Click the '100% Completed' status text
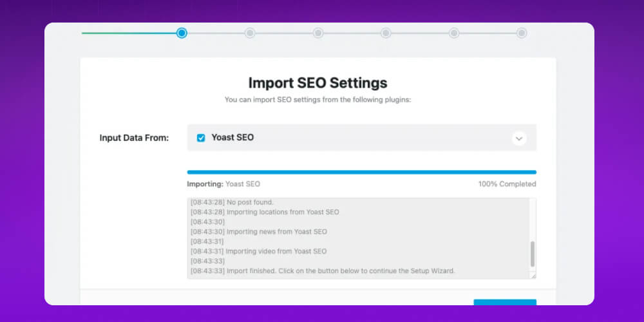Viewport: 644px width, 322px height. click(x=507, y=184)
